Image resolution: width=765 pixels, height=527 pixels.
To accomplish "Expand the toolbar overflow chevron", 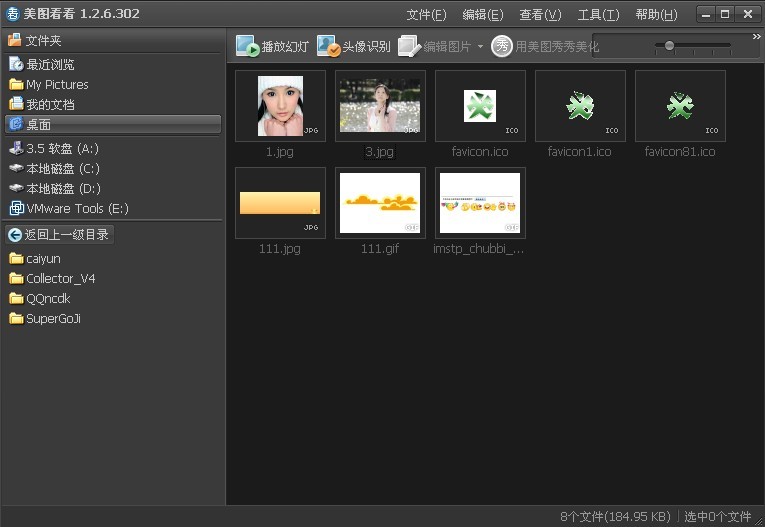I will click(x=756, y=37).
